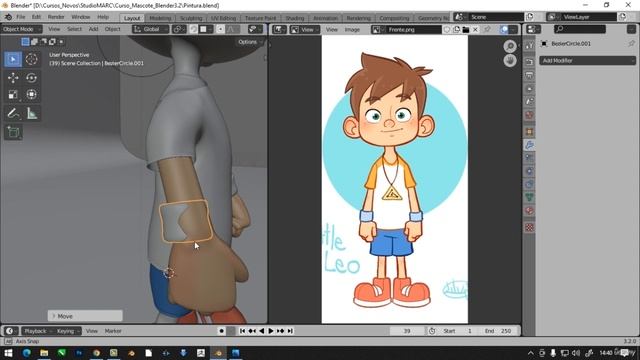Open the Texture properties tab
This screenshot has width=640, height=360.
529,227
